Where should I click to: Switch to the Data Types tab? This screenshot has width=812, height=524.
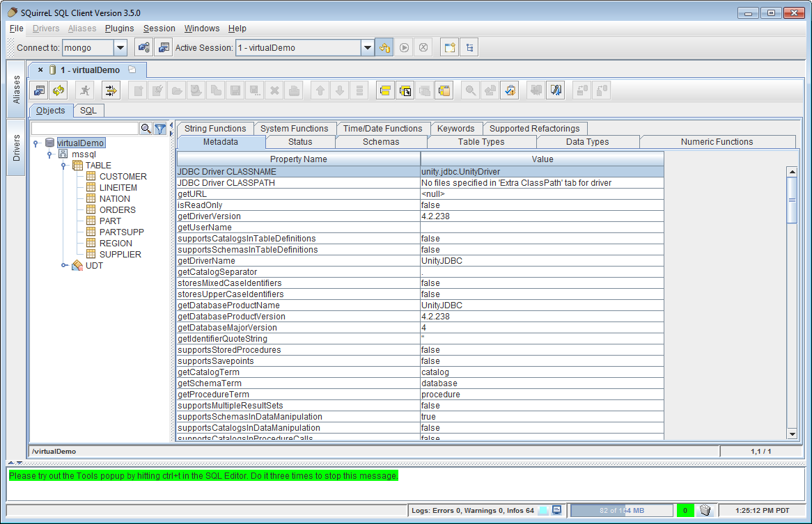coord(587,142)
